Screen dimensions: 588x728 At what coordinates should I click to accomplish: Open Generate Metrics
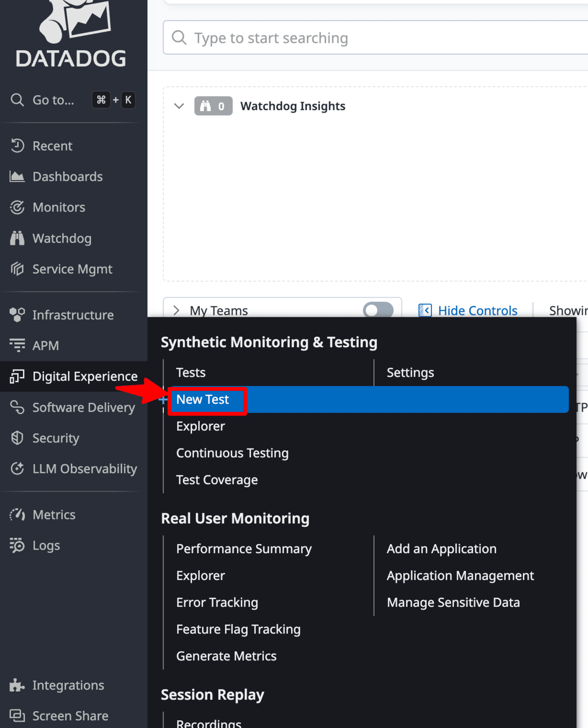tap(227, 656)
